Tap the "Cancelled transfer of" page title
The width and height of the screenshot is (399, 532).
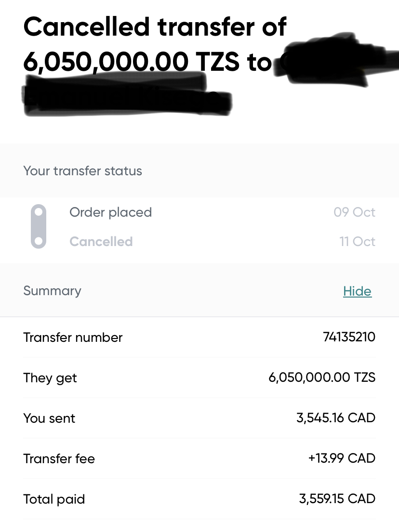[x=155, y=27]
